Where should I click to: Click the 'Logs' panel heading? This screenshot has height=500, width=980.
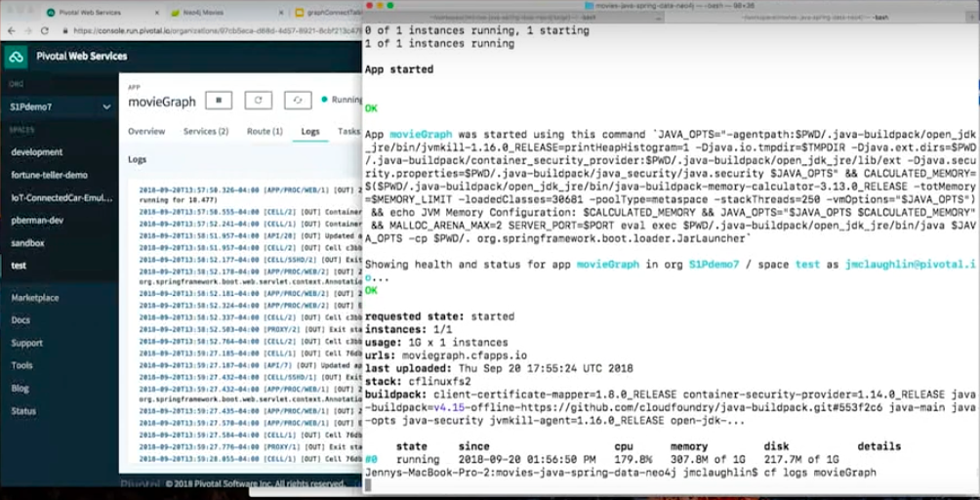click(x=137, y=159)
